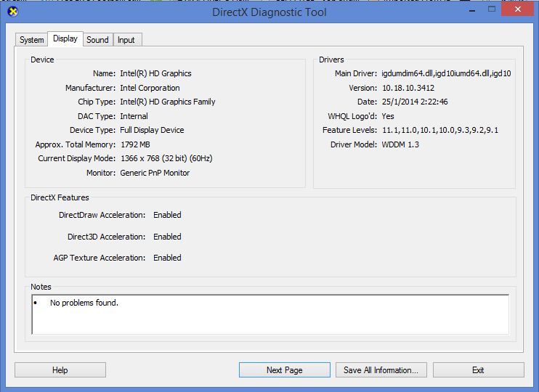The height and width of the screenshot is (392, 539).
Task: Click DAC Type value 'Internal'
Action: click(x=134, y=116)
